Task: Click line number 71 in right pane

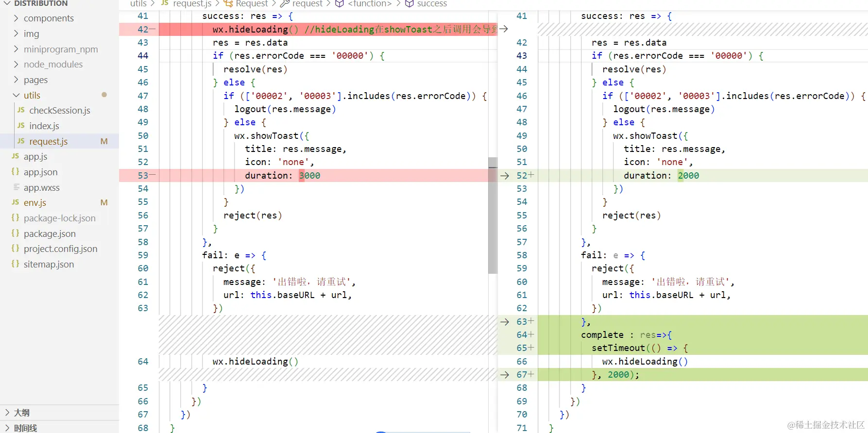Action: pos(522,428)
